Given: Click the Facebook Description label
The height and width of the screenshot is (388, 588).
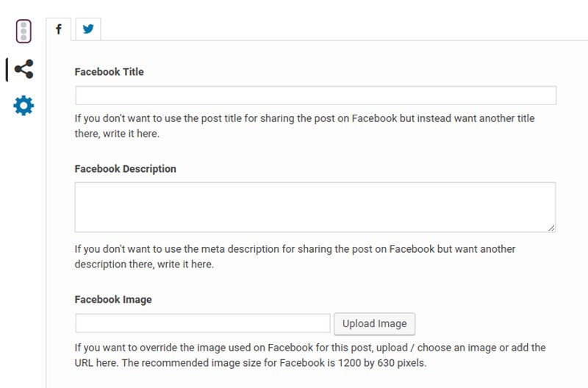Looking at the screenshot, I should click(x=125, y=169).
